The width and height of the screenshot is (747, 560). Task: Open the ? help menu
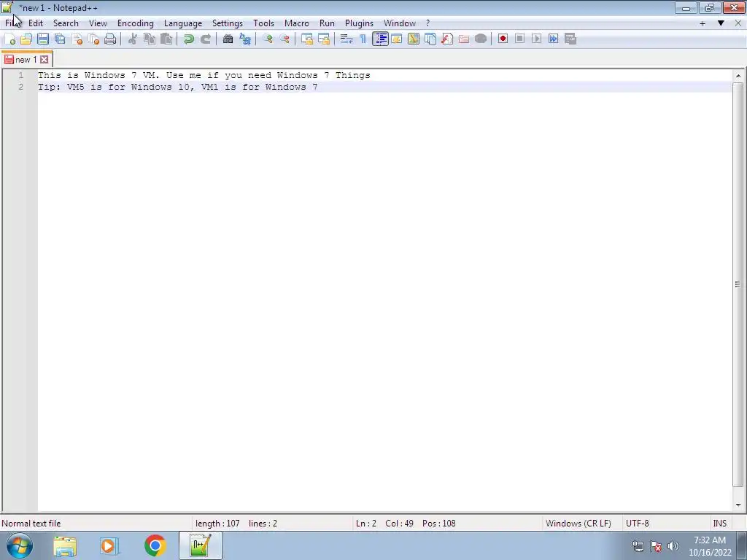(427, 23)
